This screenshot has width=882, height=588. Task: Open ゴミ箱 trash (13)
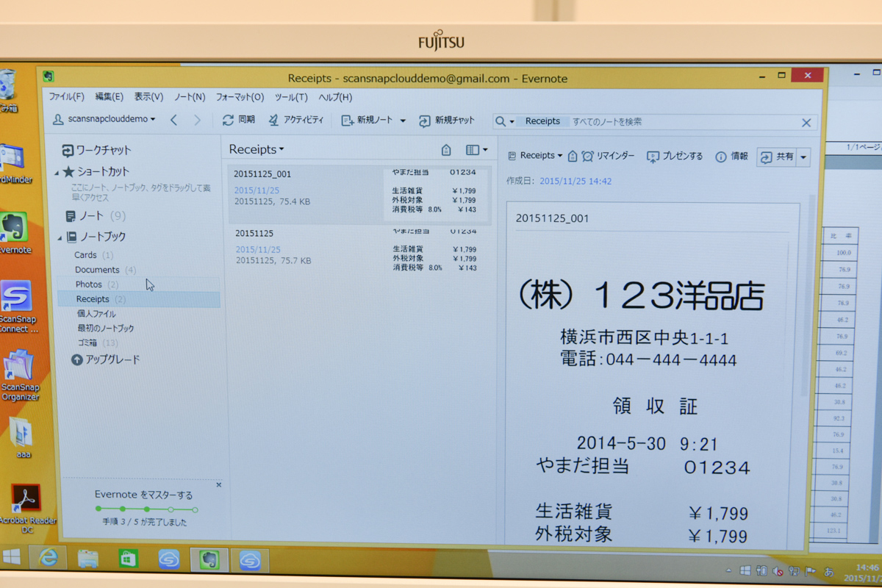98,343
